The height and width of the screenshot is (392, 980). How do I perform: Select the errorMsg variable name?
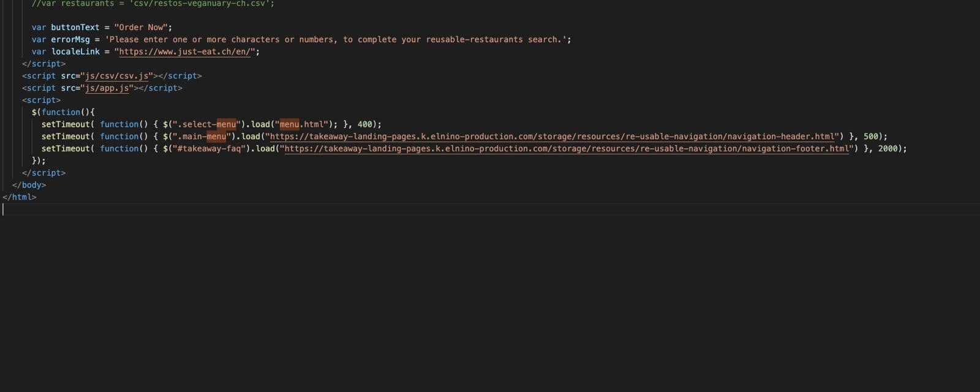coord(70,40)
